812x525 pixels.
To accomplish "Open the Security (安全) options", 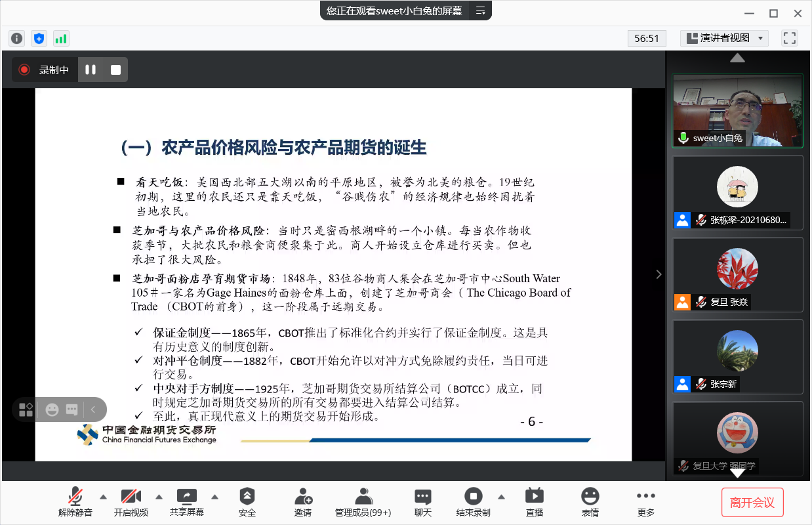I will [x=247, y=502].
